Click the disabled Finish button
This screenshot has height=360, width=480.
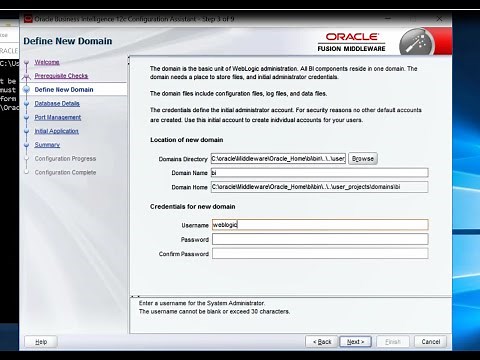393,342
